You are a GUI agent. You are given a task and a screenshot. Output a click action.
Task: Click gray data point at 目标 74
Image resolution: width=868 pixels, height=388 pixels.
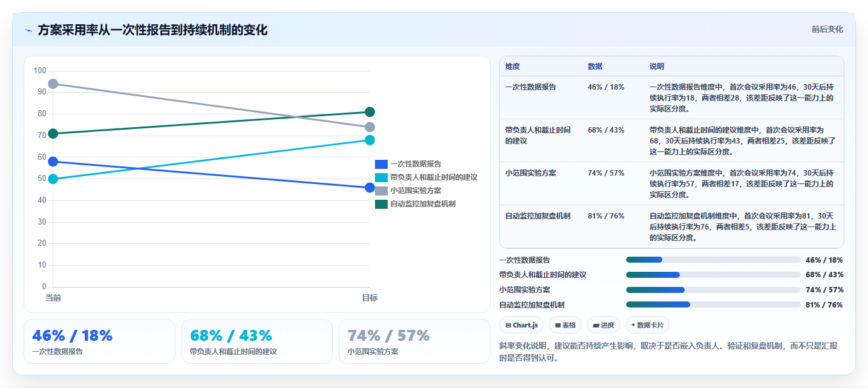(370, 127)
